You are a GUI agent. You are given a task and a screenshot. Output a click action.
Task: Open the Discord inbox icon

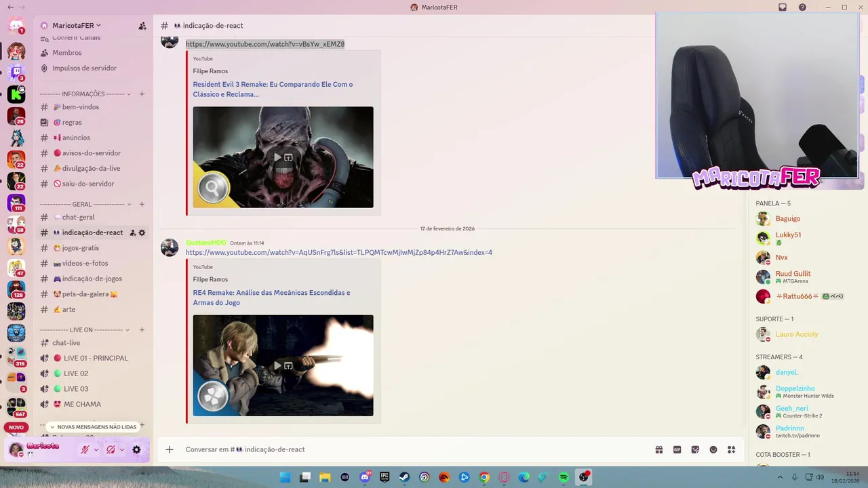click(783, 7)
